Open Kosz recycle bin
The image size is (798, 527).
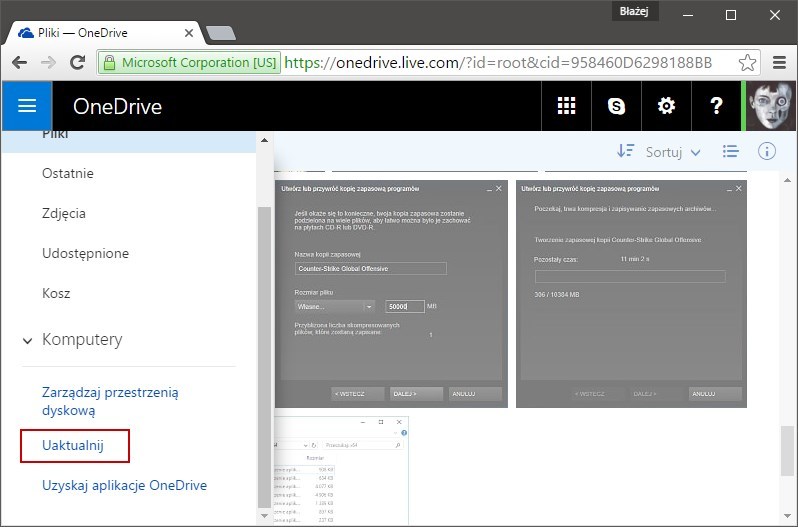[56, 294]
